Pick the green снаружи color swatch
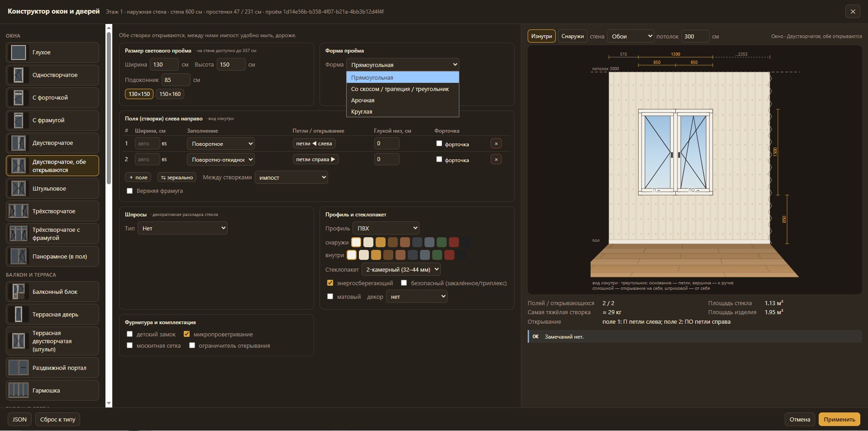 [x=442, y=242]
